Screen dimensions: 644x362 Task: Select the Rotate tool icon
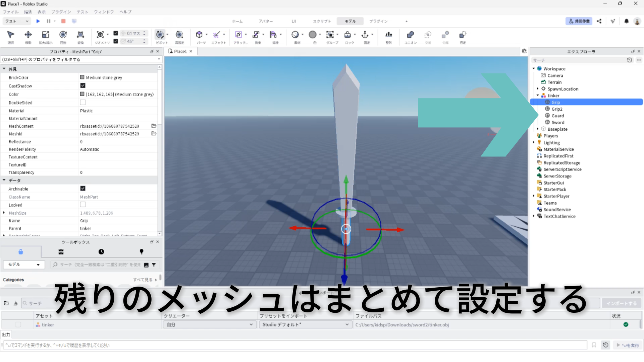63,35
